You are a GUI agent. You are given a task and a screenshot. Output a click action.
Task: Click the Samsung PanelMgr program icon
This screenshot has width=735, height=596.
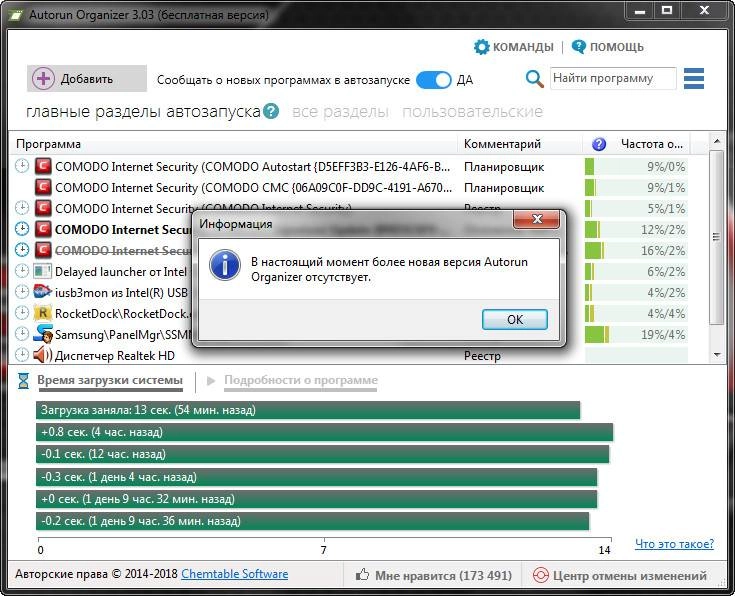point(43,334)
